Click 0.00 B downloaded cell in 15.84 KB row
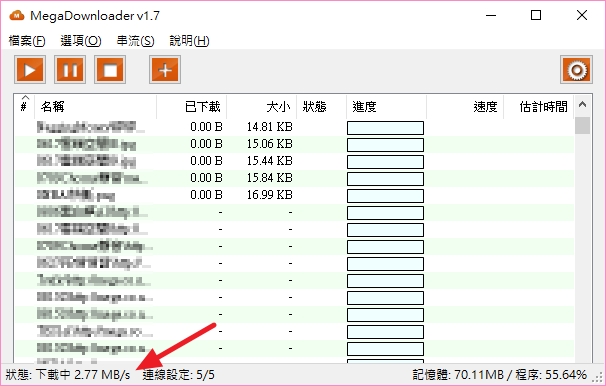 [x=206, y=178]
